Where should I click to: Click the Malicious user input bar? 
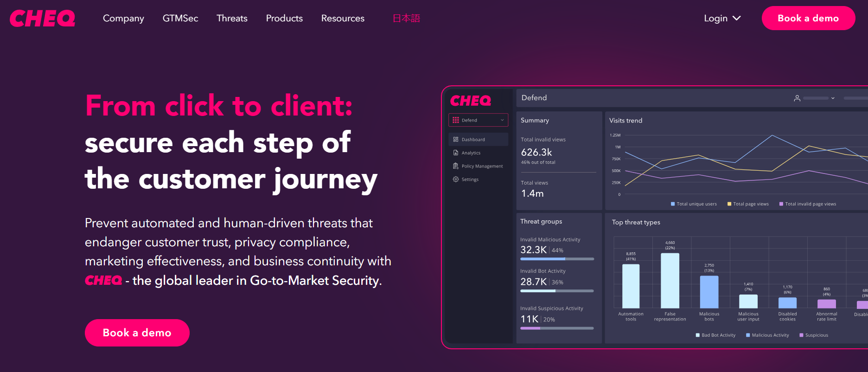(x=748, y=301)
